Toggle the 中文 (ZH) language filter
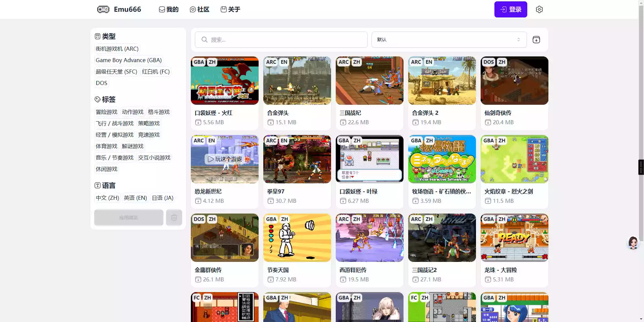This screenshot has width=644, height=322. click(107, 198)
